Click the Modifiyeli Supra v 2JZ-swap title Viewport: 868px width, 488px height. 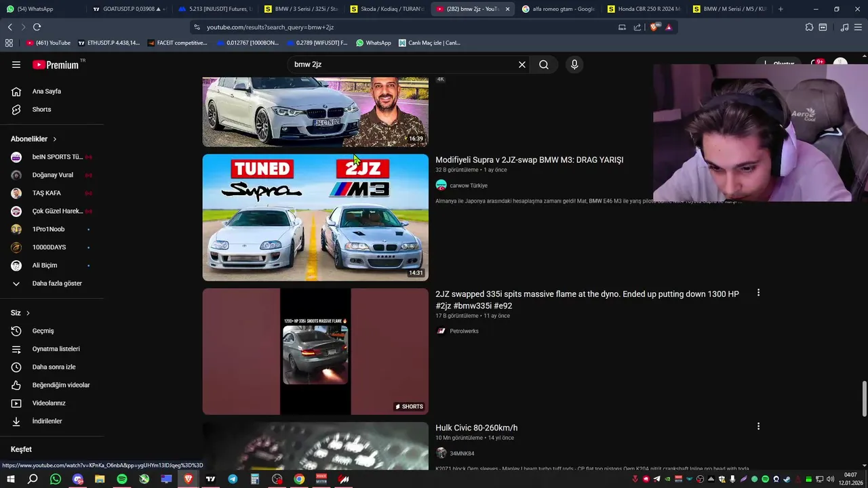coord(529,160)
